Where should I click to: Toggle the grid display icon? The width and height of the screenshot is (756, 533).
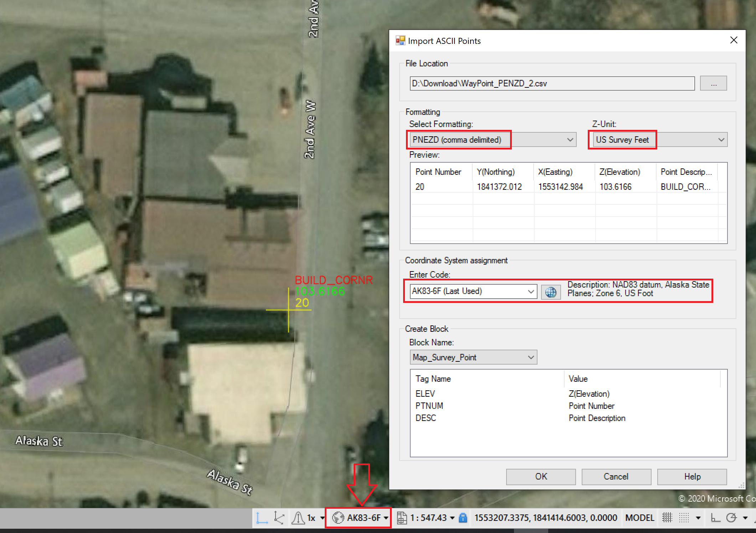coord(667,518)
